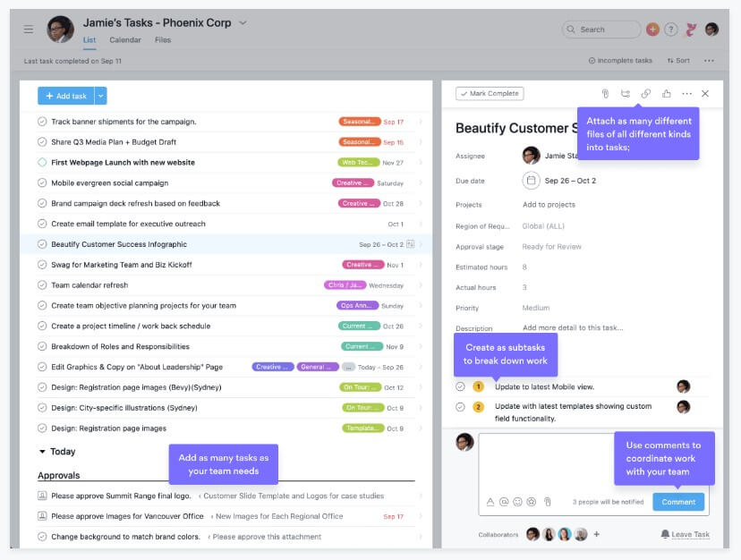Open details arrow for Track banner shipments row
Image resolution: width=741 pixels, height=560 pixels.
pyautogui.click(x=420, y=122)
